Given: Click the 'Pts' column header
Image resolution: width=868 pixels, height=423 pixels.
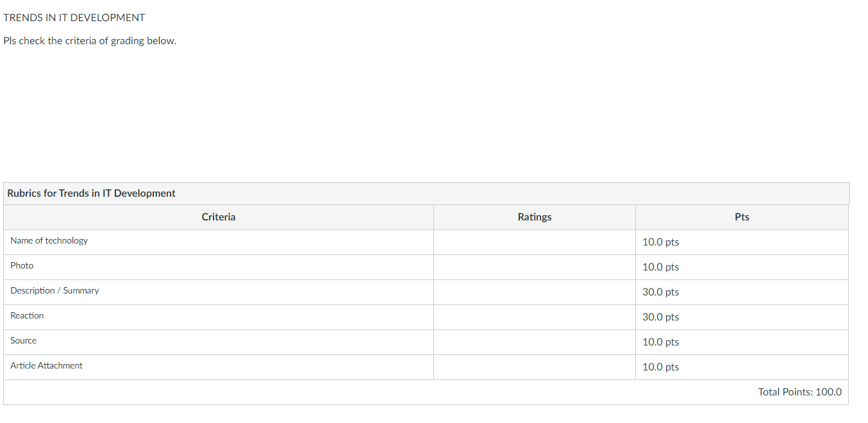Looking at the screenshot, I should (742, 217).
